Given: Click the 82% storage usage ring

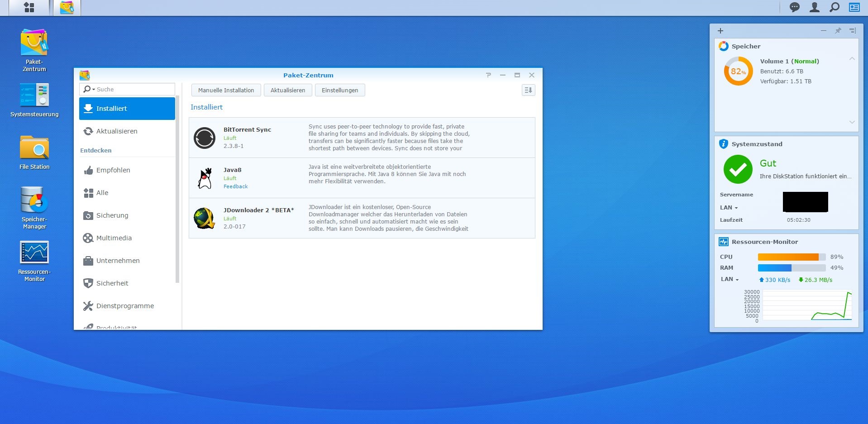Looking at the screenshot, I should coord(738,71).
